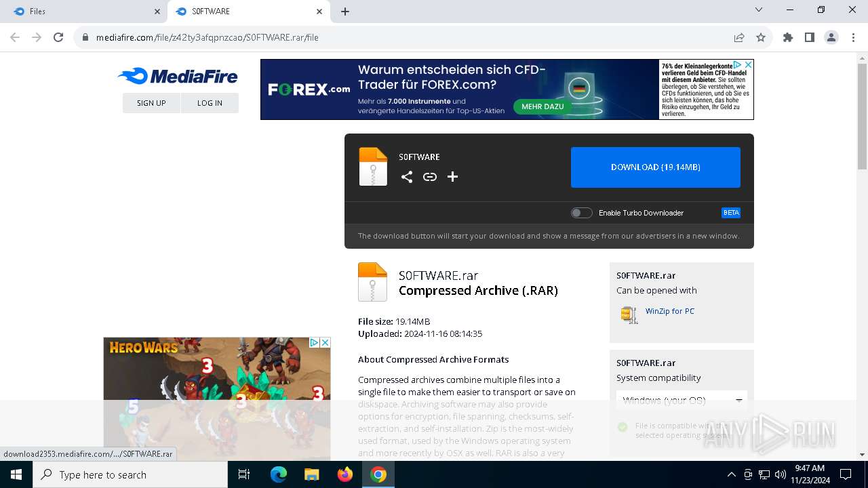Click the site info lock icon
The width and height of the screenshot is (868, 488).
pos(85,37)
